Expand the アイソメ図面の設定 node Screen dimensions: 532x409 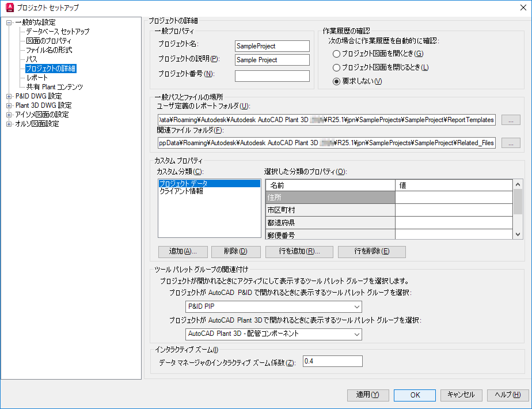[9, 115]
